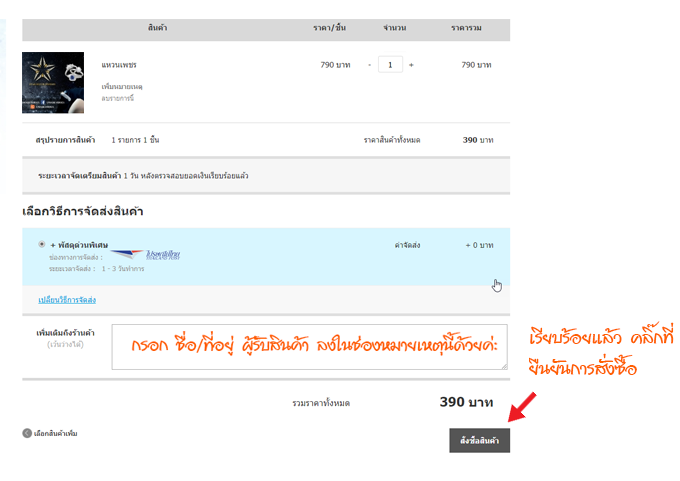Open the แหวนเพชร product name link
Screen dimensions: 680x481
coord(118,65)
